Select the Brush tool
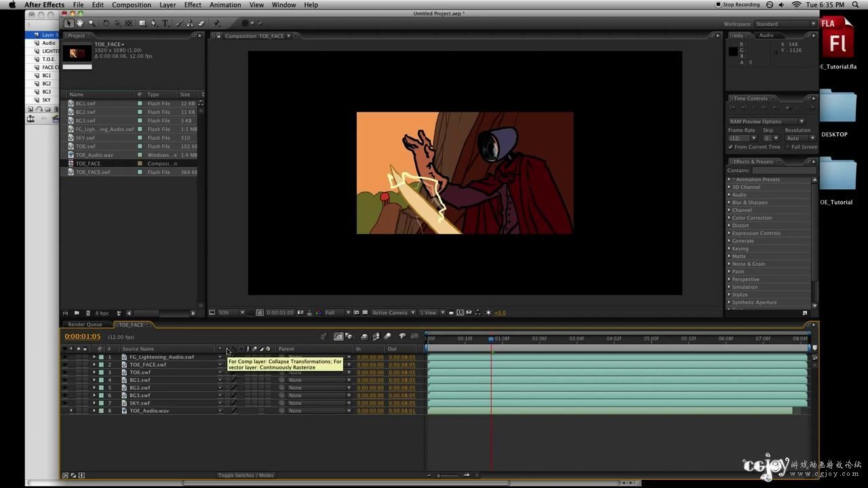The height and width of the screenshot is (488, 868). [178, 23]
